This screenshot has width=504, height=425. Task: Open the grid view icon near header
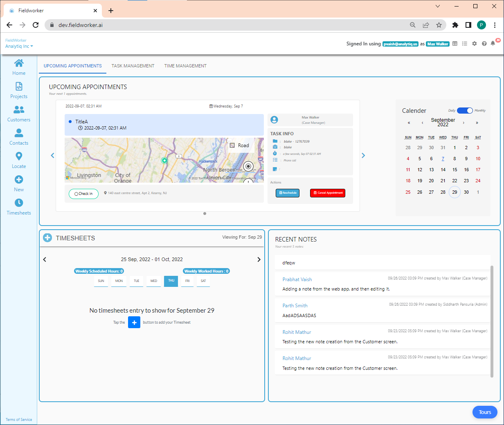[x=455, y=43]
